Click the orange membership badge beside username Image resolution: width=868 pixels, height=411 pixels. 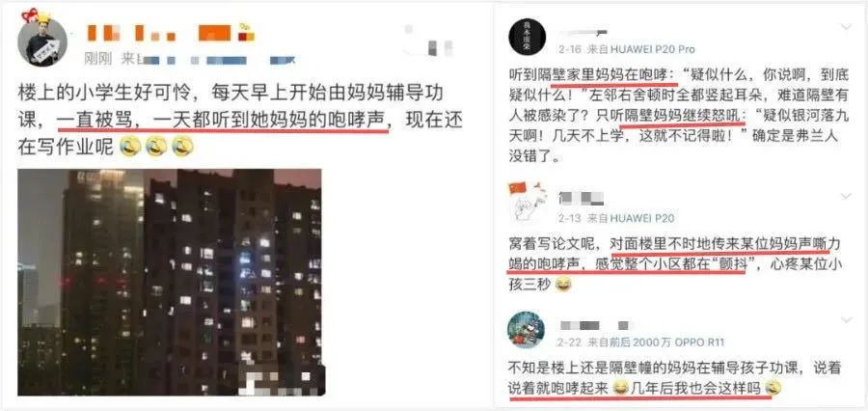tap(247, 31)
